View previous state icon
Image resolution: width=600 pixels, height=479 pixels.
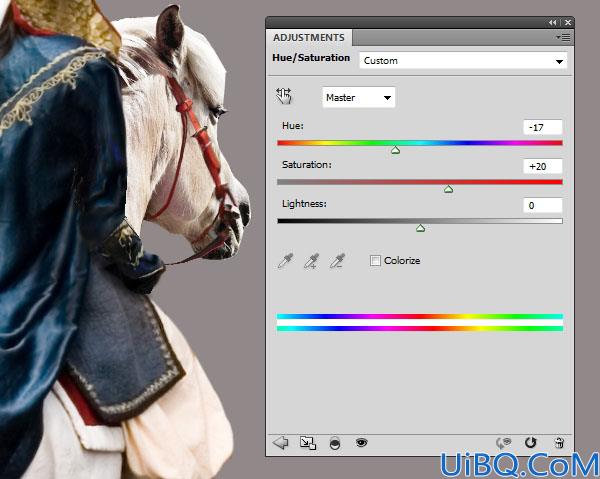point(503,443)
